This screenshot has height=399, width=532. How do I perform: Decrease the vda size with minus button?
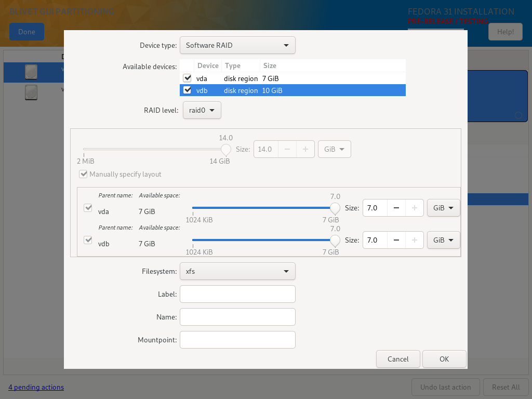(x=396, y=208)
